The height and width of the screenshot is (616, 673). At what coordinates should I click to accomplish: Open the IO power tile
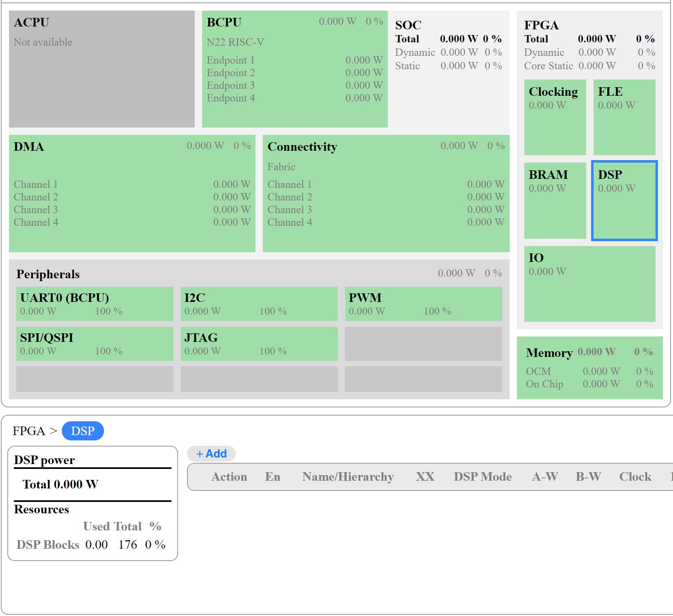pos(589,284)
